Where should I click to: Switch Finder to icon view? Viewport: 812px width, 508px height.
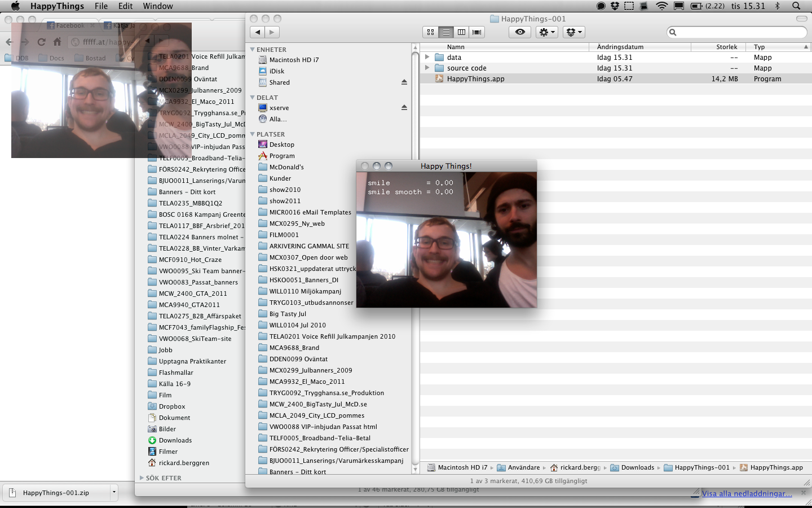point(431,32)
